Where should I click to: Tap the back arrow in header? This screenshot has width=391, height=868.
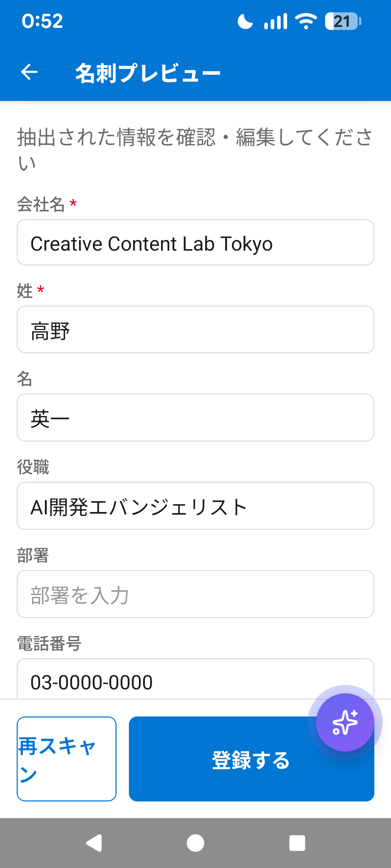pyautogui.click(x=29, y=72)
